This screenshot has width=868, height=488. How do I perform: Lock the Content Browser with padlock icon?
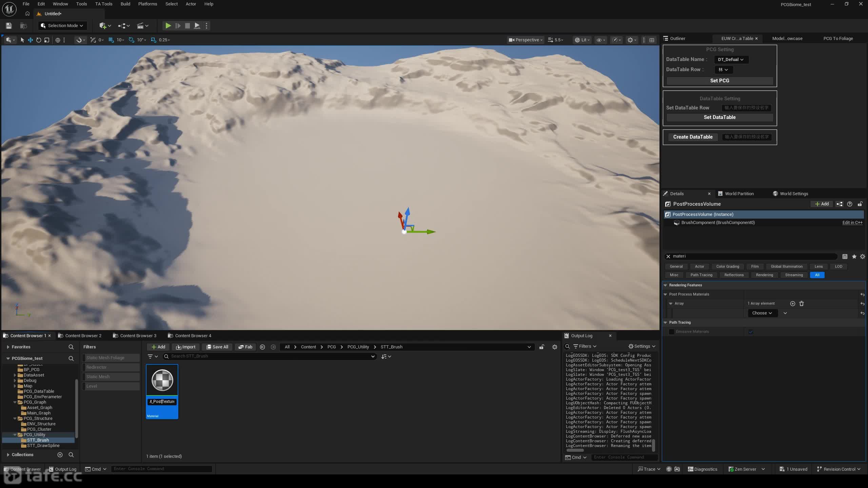click(x=542, y=347)
